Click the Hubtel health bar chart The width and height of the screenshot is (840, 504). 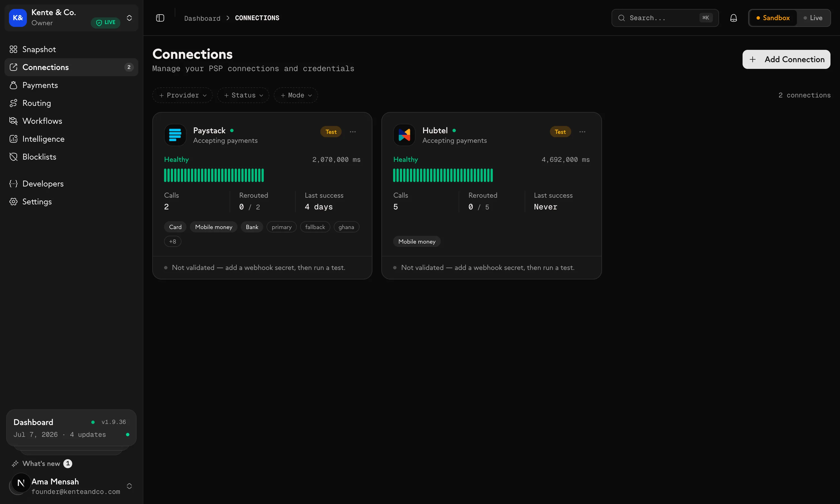click(443, 175)
